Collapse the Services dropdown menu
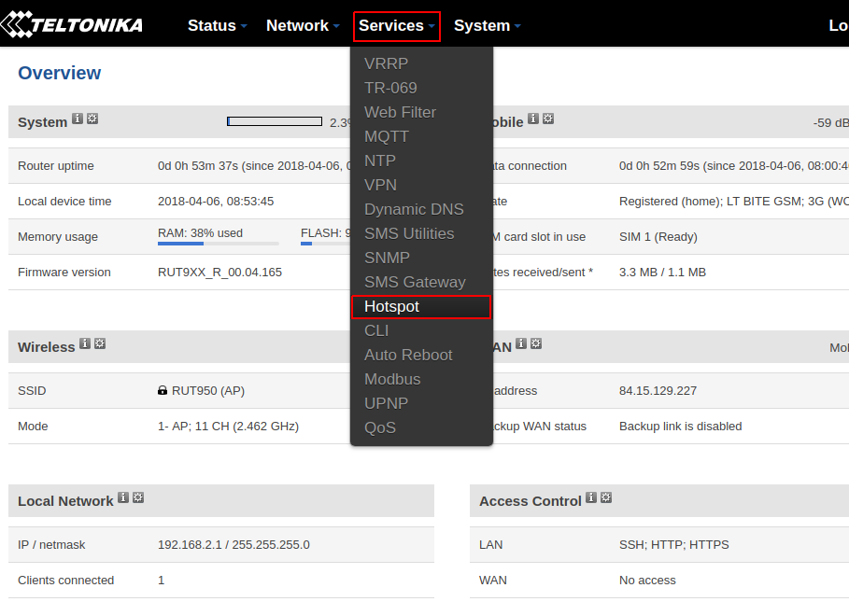This screenshot has height=616, width=849. [x=396, y=26]
